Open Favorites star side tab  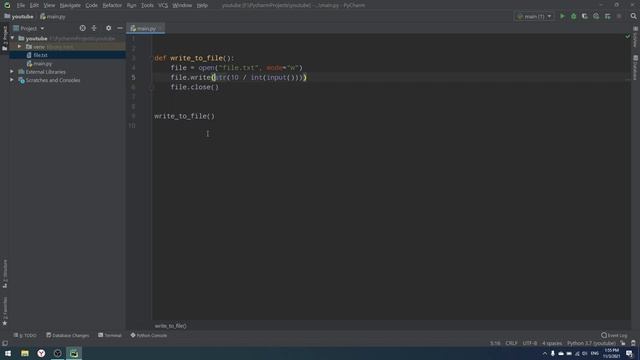point(5,311)
